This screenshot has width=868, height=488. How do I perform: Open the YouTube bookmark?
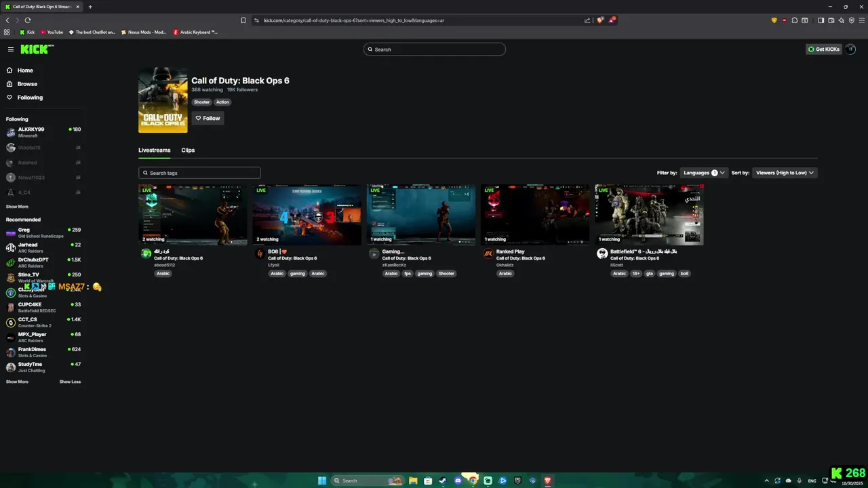[52, 32]
